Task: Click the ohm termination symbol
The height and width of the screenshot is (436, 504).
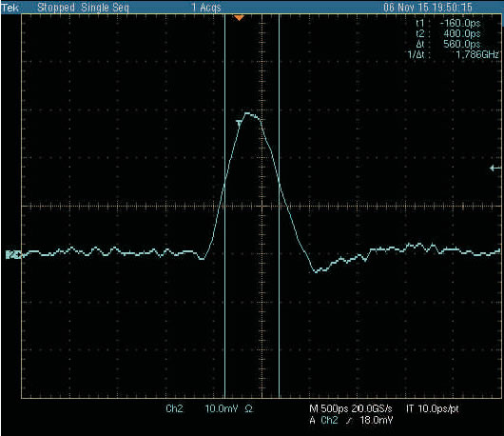Action: tap(248, 409)
